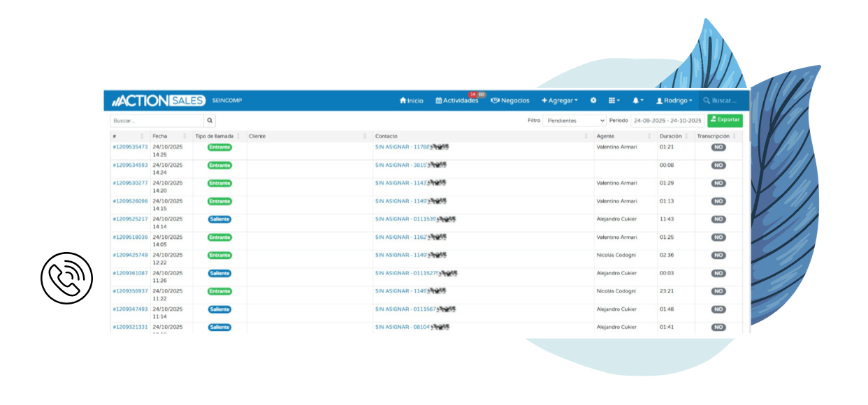Open Negocios from the navbar

(x=510, y=101)
